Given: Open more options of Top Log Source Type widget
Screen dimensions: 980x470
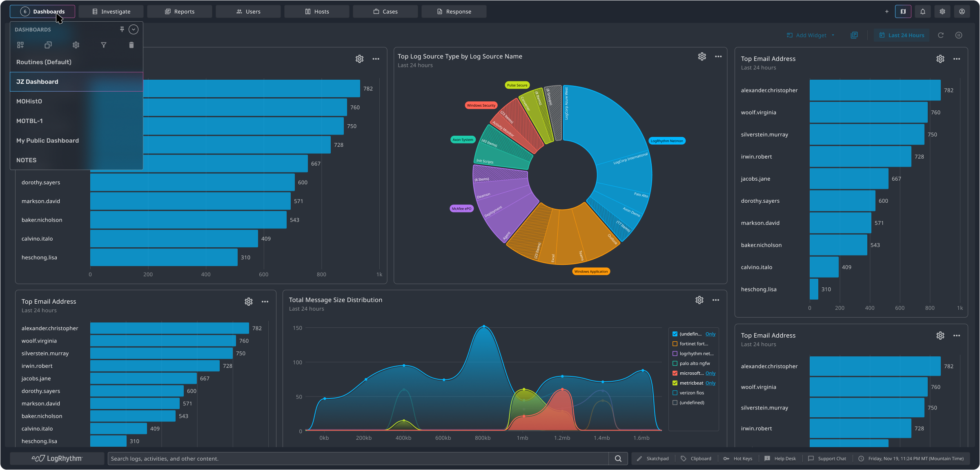Looking at the screenshot, I should point(718,56).
